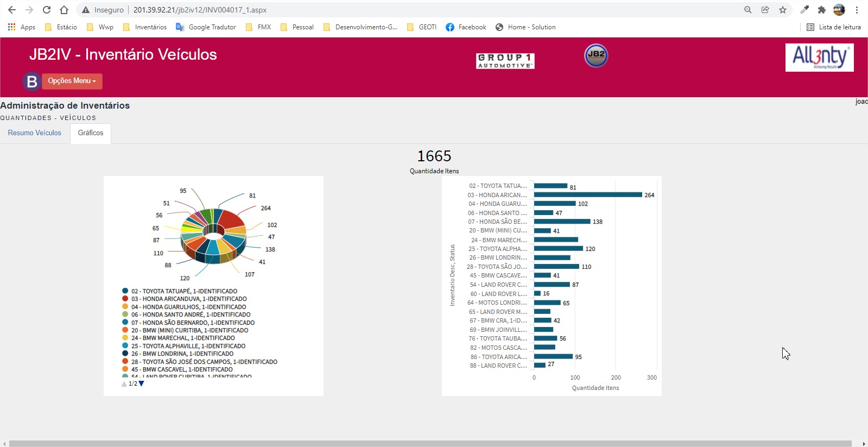Click the browser back arrow
The image size is (868, 447).
pyautogui.click(x=12, y=10)
